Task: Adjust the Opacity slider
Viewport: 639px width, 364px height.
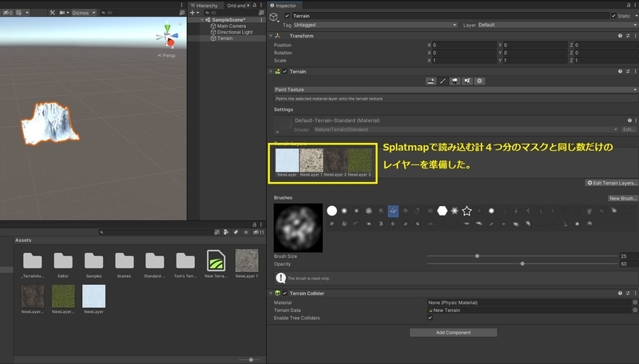Action: tap(522, 264)
